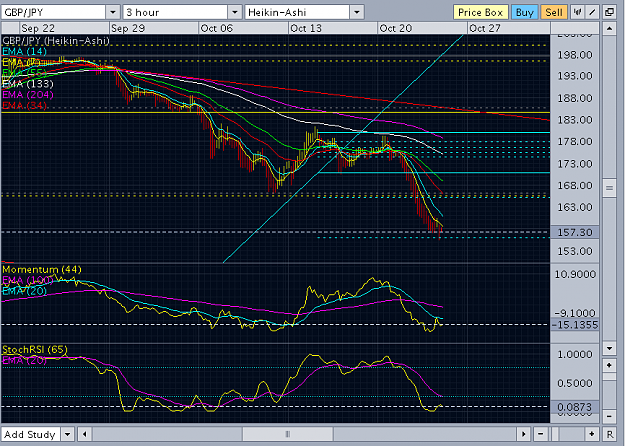625x446 pixels.
Task: Click the Price Box button
Action: tap(480, 12)
